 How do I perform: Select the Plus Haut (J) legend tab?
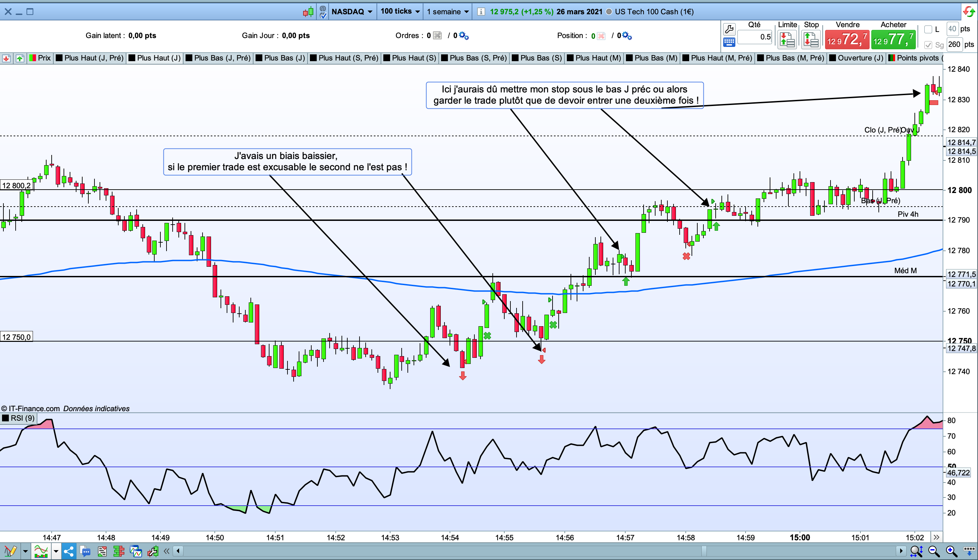tap(155, 58)
